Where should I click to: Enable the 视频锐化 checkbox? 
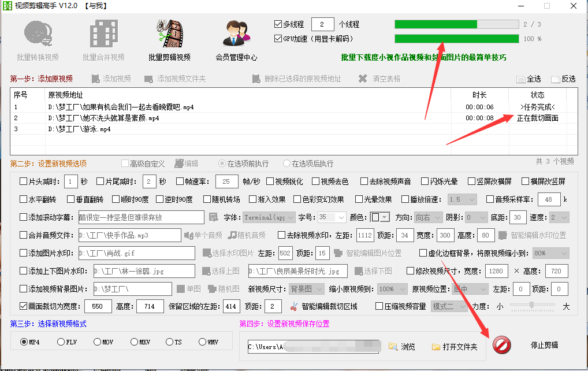pyautogui.click(x=270, y=181)
